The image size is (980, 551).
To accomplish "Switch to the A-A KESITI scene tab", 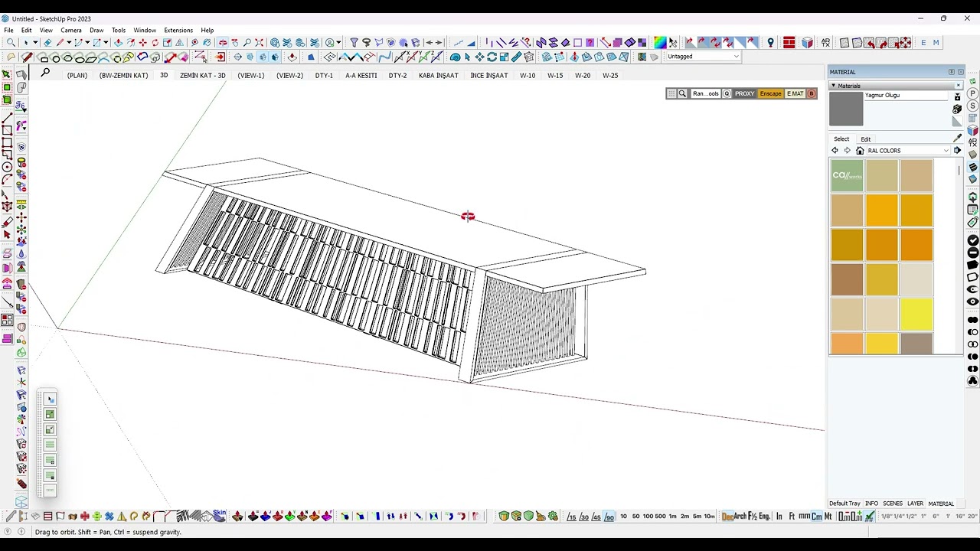I will (361, 75).
